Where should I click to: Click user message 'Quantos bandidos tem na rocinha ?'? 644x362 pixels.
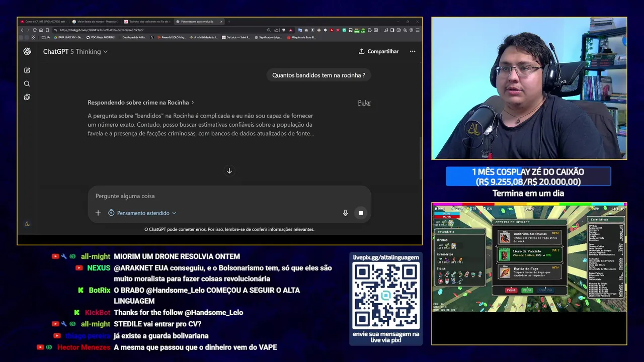(318, 75)
